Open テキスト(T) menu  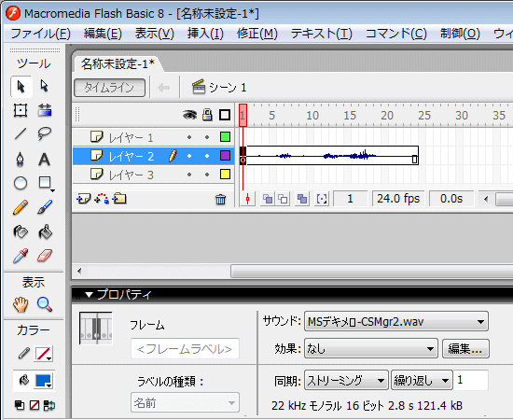[321, 34]
